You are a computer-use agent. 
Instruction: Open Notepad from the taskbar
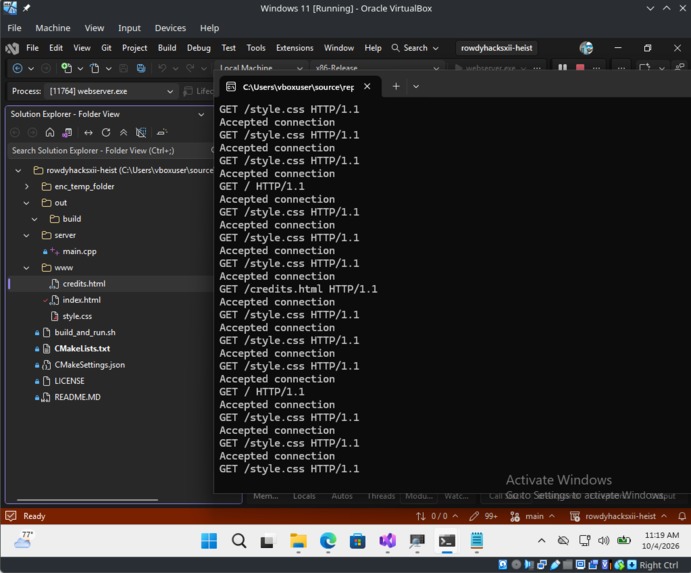tap(476, 541)
